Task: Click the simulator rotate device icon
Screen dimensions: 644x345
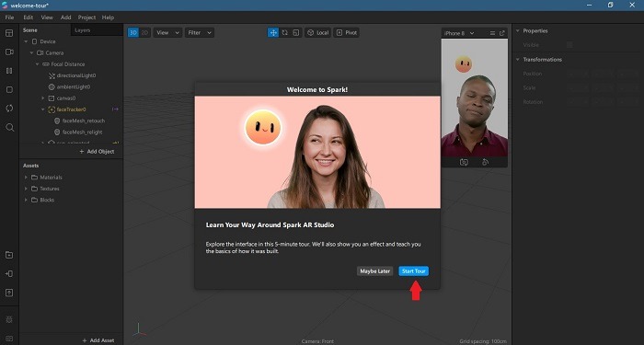Action: [485, 162]
